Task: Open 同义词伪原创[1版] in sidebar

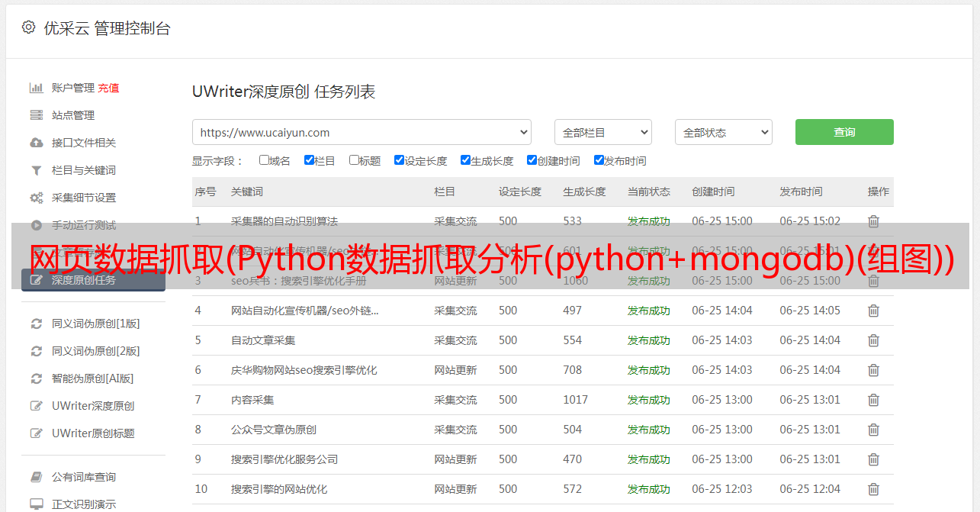Action: coord(95,324)
